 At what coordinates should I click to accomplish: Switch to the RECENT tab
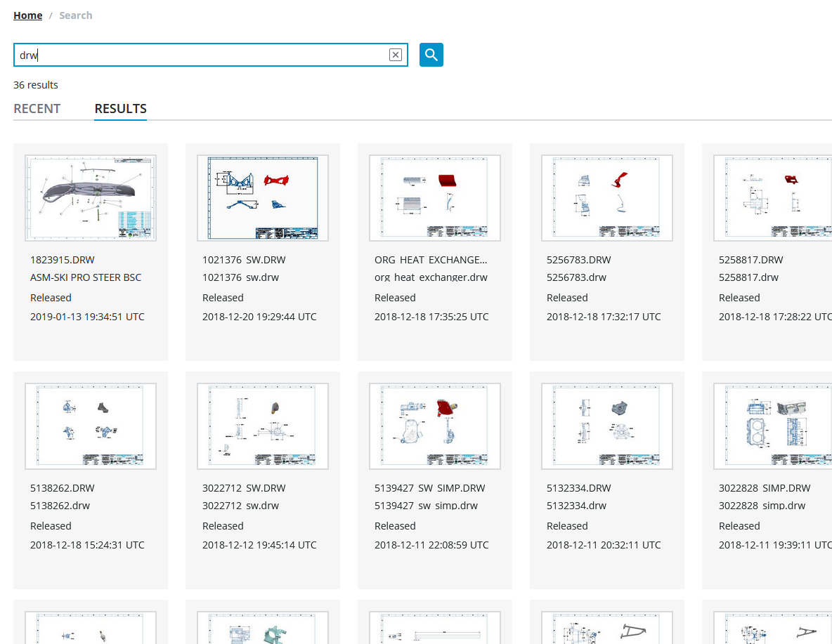point(37,108)
